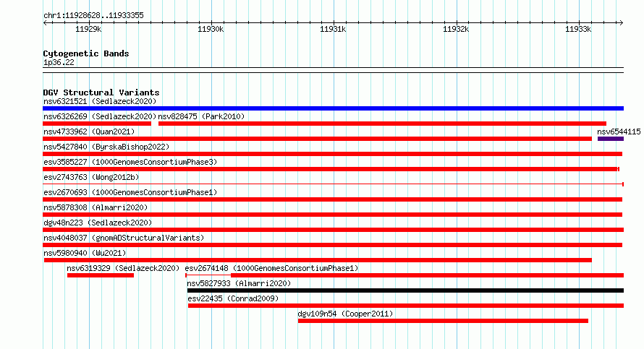Image resolution: width=644 pixels, height=349 pixels.
Task: Click the red nsv5427840 variant bar
Action: pos(333,154)
